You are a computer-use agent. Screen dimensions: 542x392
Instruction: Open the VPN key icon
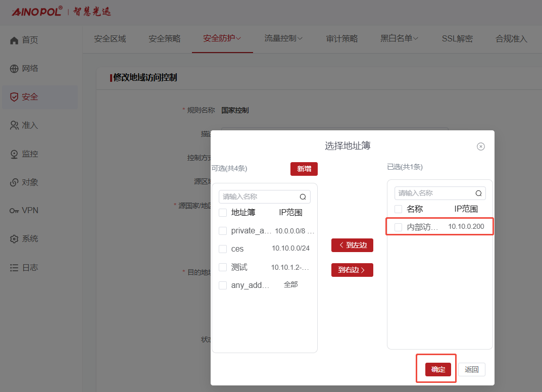point(14,211)
